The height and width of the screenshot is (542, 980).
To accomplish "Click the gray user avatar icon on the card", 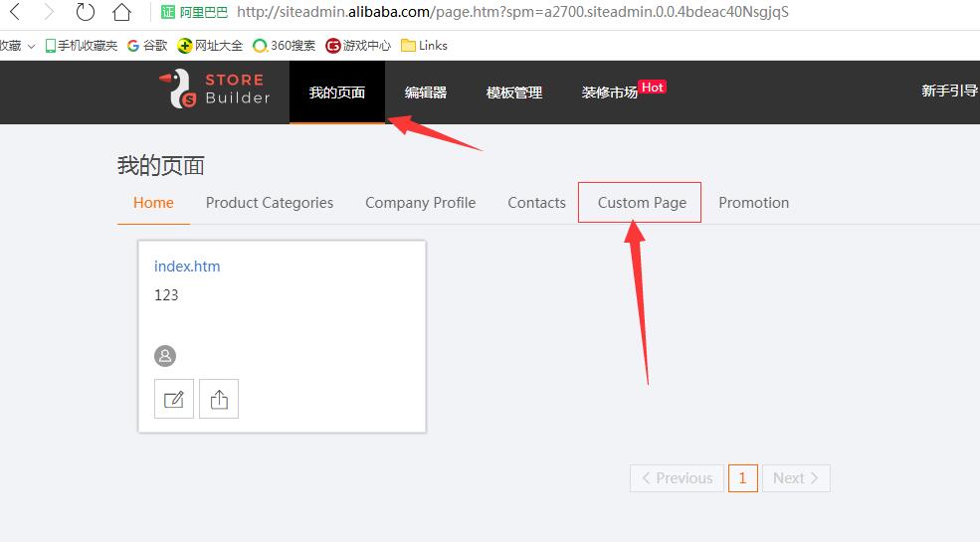I will click(165, 355).
